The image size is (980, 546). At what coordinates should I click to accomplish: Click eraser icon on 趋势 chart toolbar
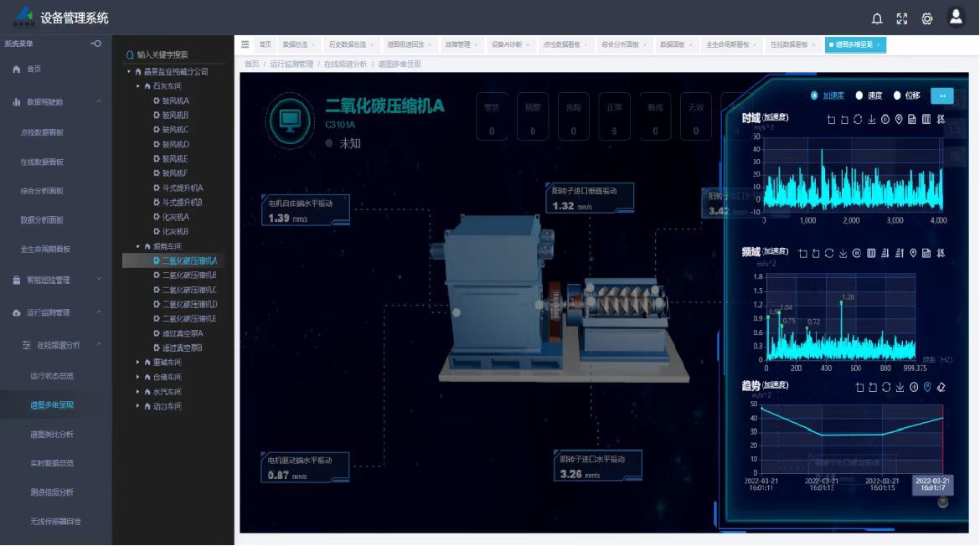tap(941, 387)
